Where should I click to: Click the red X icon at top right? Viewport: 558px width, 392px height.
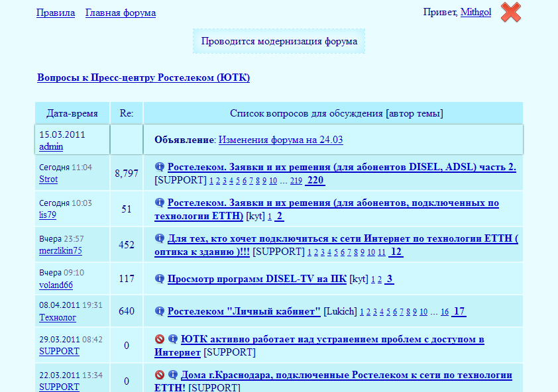(x=510, y=12)
